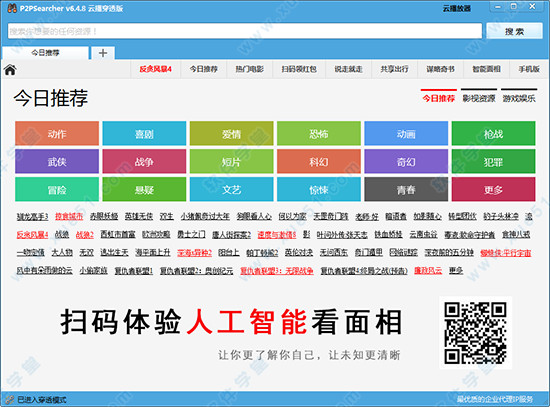Image resolution: width=550 pixels, height=407 pixels.
Task: Open the 更多 link after the movie list
Action: (x=456, y=271)
